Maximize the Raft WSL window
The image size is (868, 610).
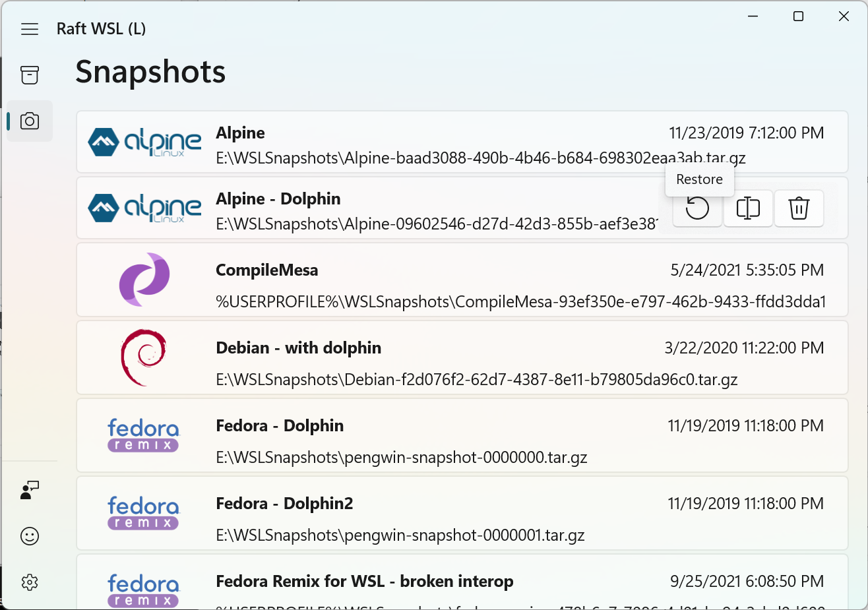pyautogui.click(x=798, y=16)
